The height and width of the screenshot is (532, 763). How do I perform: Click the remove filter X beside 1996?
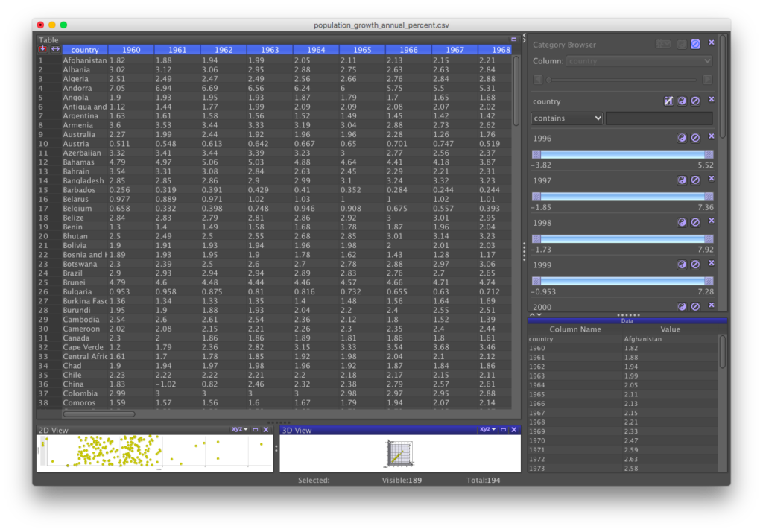[712, 137]
